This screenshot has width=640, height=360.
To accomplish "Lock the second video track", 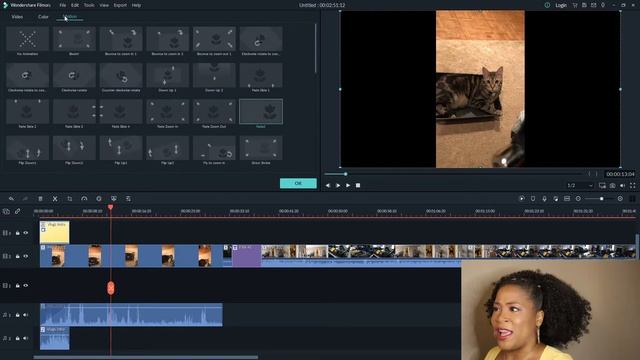I will 18,256.
